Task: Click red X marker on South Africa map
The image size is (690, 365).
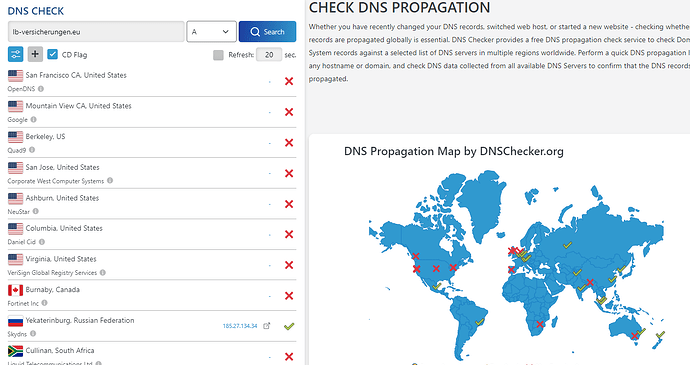Action: pos(540,324)
